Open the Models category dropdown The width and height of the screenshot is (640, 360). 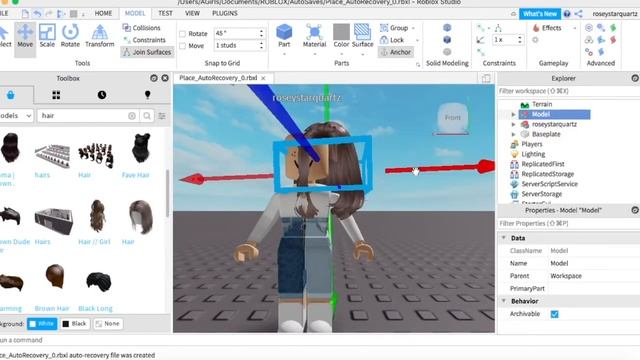pyautogui.click(x=16, y=116)
